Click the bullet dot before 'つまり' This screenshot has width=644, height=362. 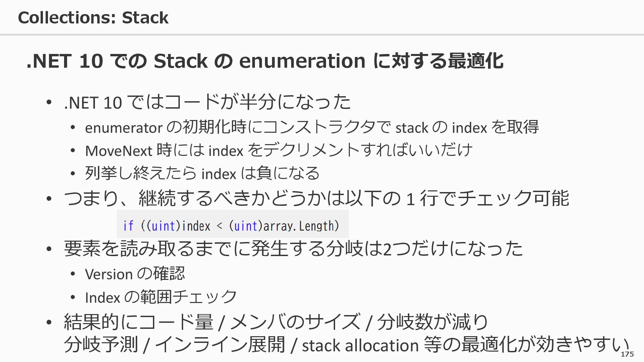(49, 199)
